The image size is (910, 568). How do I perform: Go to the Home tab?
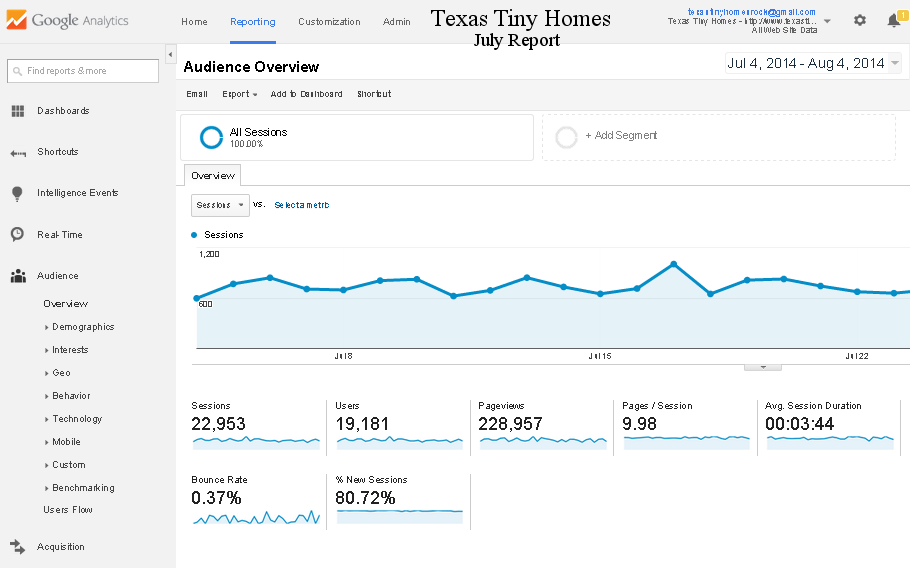point(194,21)
